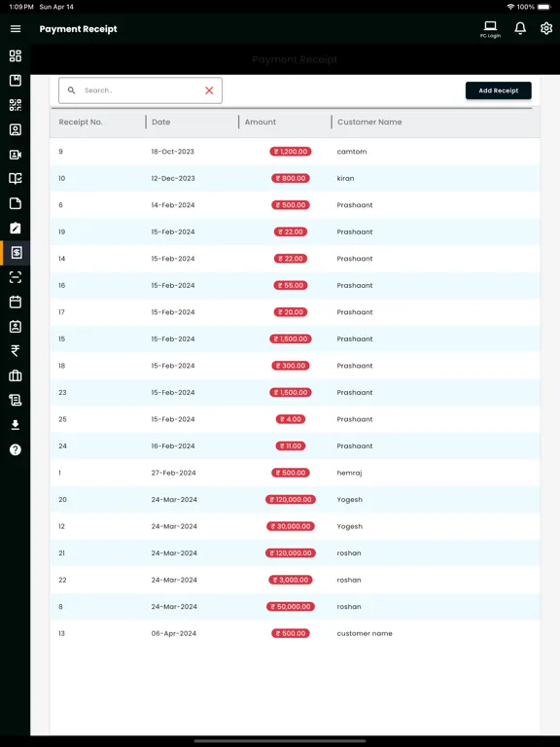Click ₹ 3,000.00 amount badge

pos(291,580)
